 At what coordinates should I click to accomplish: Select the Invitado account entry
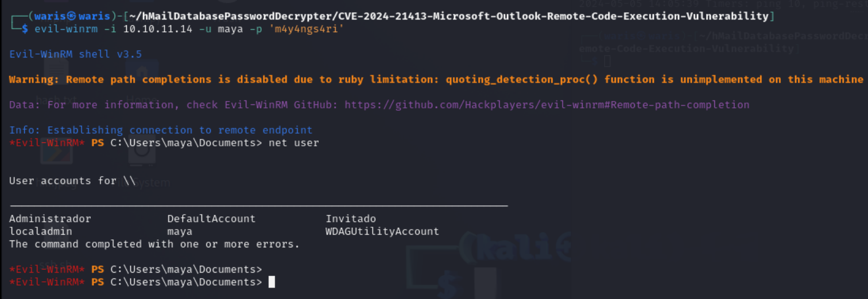[351, 219]
